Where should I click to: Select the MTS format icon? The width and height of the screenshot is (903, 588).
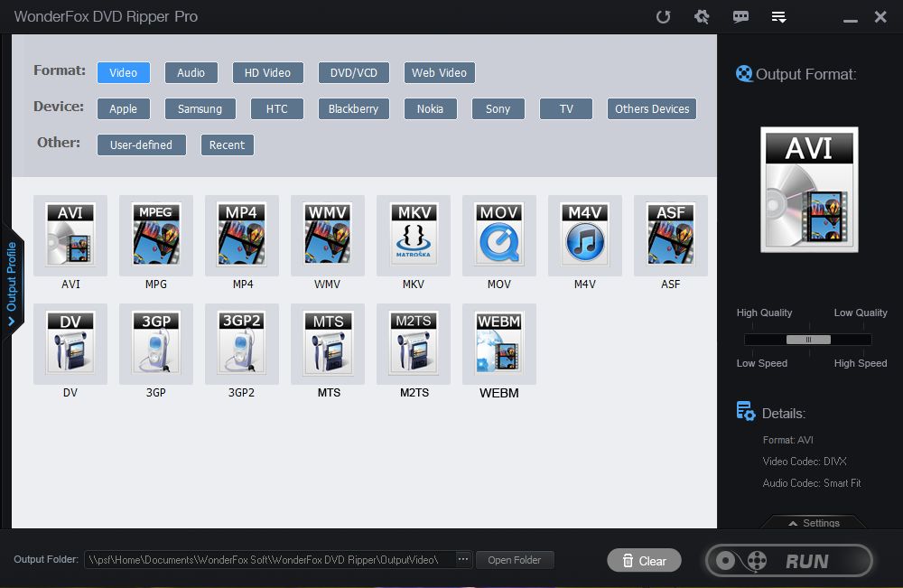pyautogui.click(x=328, y=344)
